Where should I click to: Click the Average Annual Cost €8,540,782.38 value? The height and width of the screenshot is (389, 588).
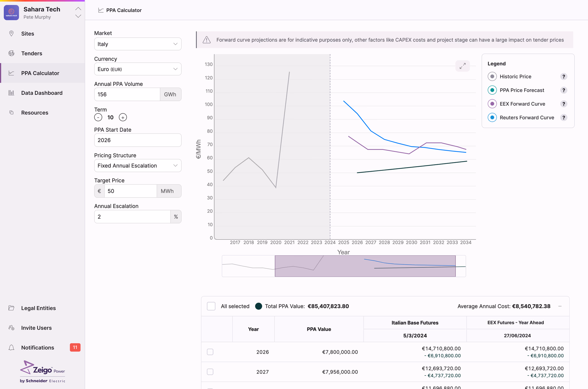(531, 306)
